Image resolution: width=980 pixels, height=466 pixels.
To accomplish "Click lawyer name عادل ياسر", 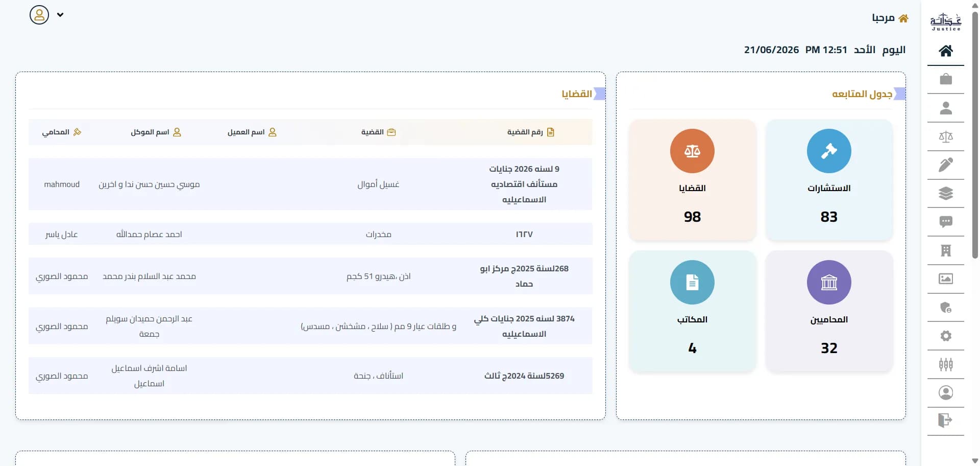I will (x=62, y=234).
